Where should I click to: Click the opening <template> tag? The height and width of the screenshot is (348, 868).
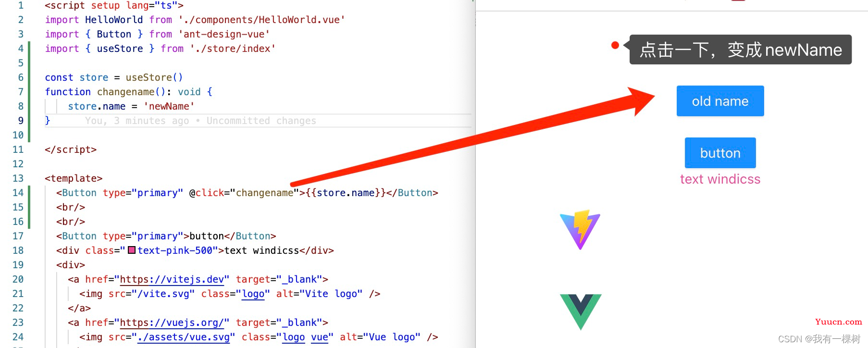(74, 178)
